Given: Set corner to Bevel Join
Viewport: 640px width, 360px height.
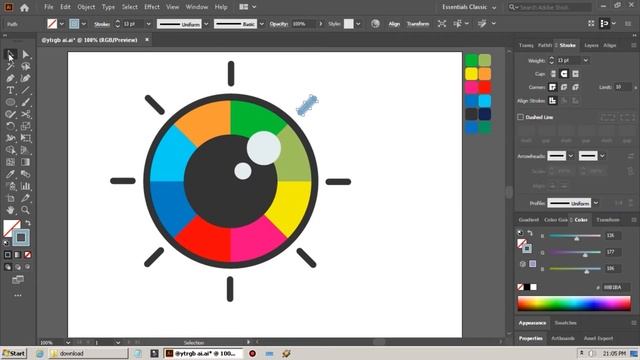Looking at the screenshot, I should [x=576, y=87].
